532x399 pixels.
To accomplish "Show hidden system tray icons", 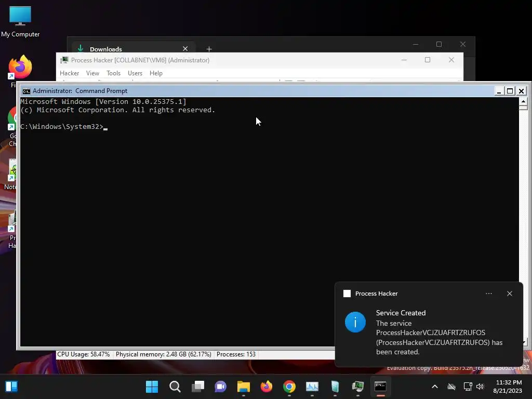I will coord(435,387).
